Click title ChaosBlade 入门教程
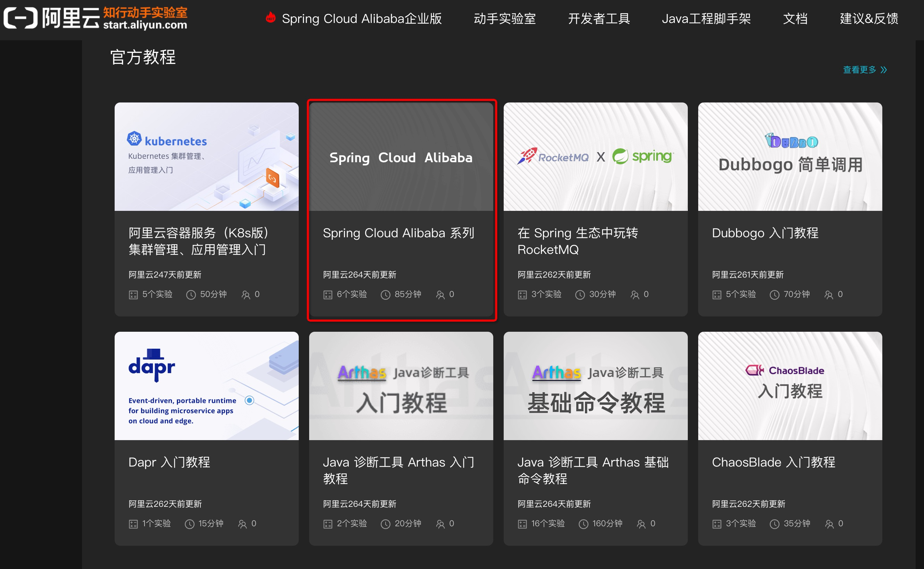 tap(773, 462)
